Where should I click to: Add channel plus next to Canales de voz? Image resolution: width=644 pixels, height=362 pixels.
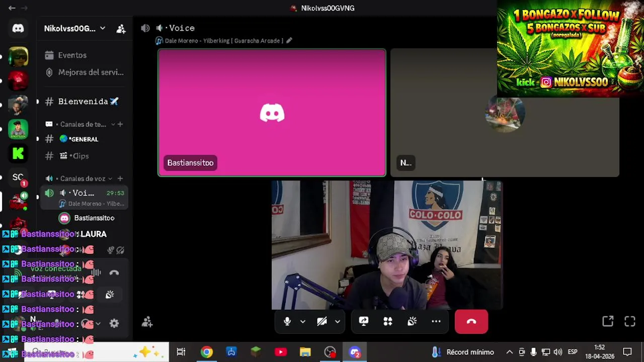pos(120,178)
